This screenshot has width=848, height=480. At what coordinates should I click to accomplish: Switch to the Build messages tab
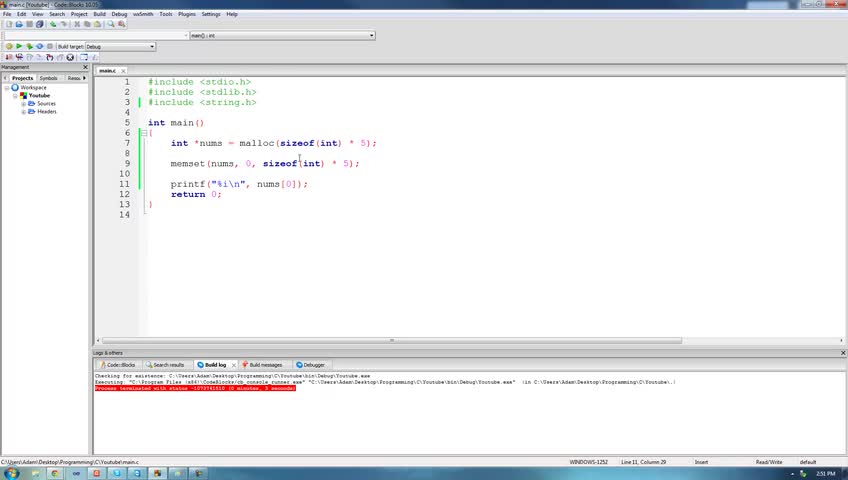262,365
